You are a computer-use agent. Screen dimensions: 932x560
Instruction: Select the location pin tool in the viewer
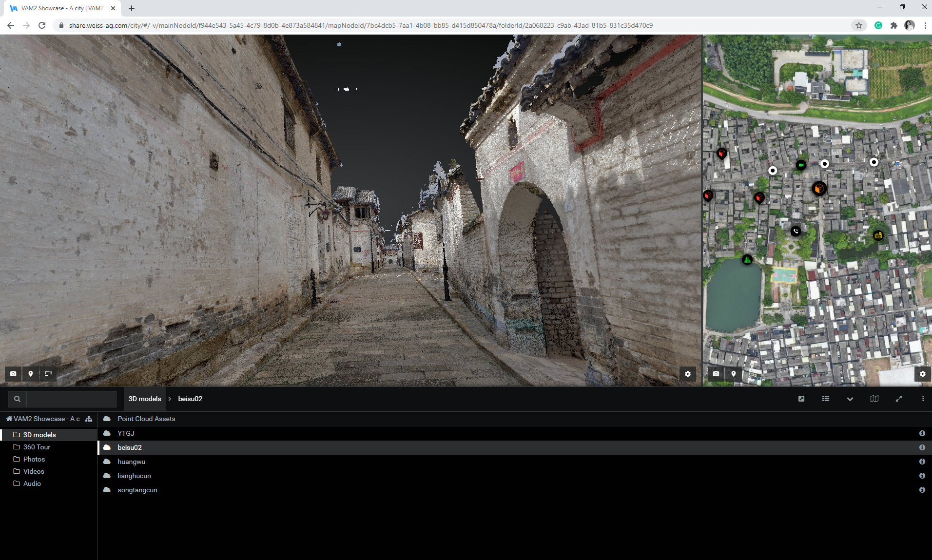click(x=31, y=374)
